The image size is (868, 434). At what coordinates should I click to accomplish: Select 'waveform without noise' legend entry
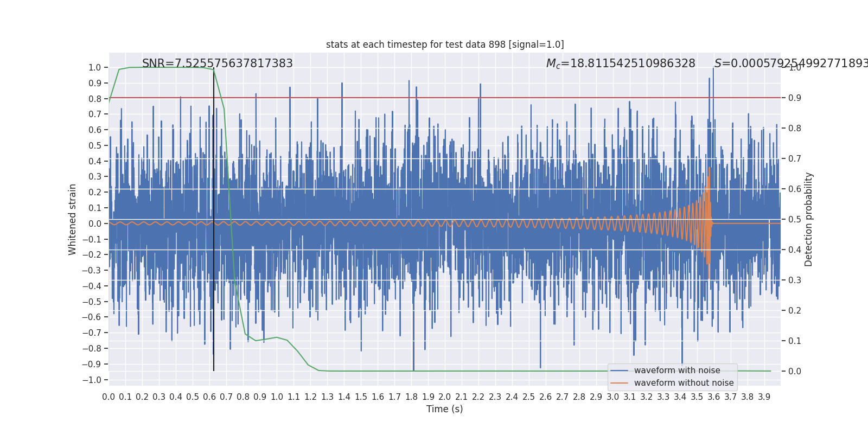[x=684, y=383]
